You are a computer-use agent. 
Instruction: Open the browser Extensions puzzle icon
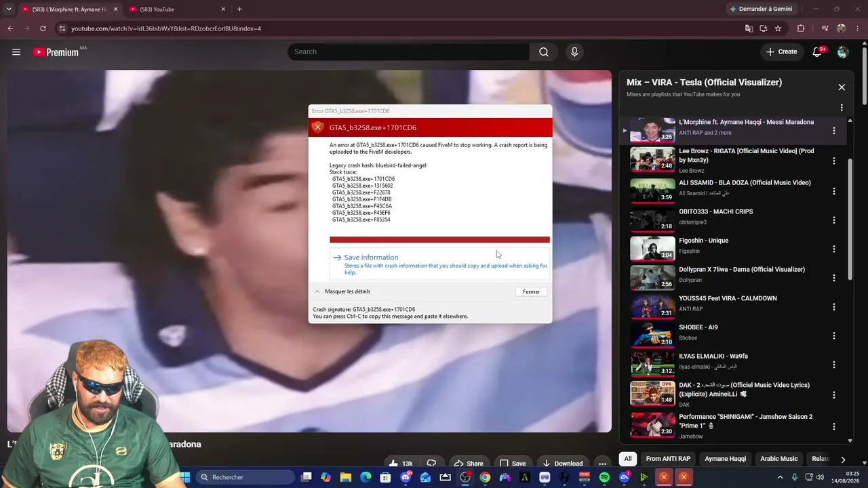tap(801, 28)
